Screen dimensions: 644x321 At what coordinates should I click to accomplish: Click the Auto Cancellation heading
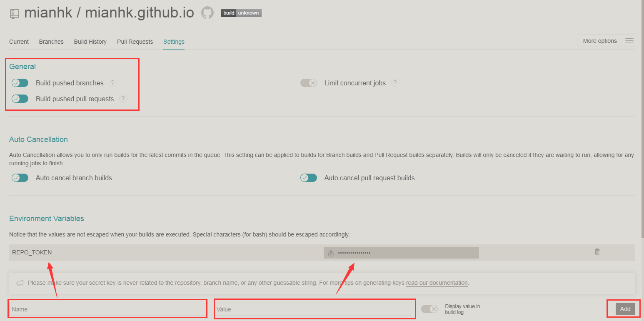point(38,139)
